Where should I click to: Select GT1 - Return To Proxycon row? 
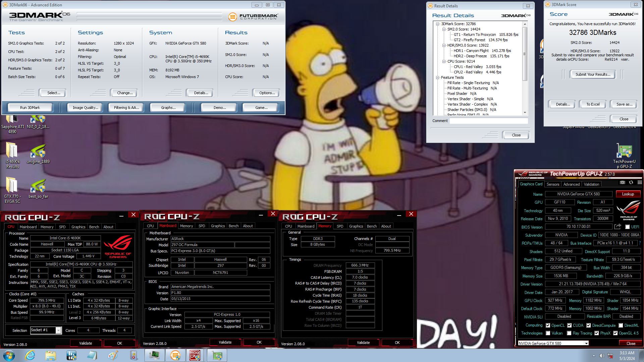pyautogui.click(x=486, y=35)
